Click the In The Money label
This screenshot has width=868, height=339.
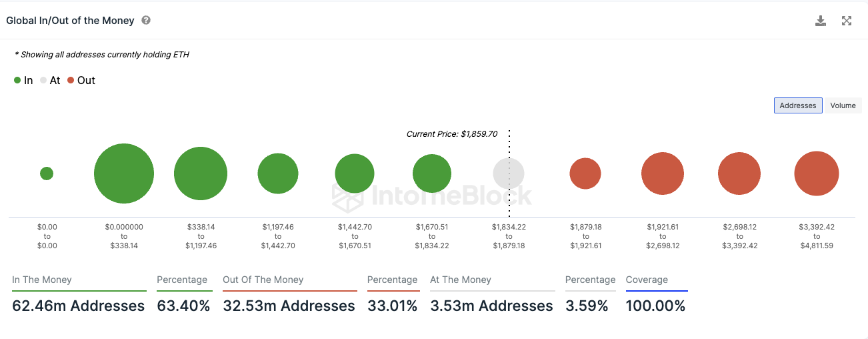42,280
